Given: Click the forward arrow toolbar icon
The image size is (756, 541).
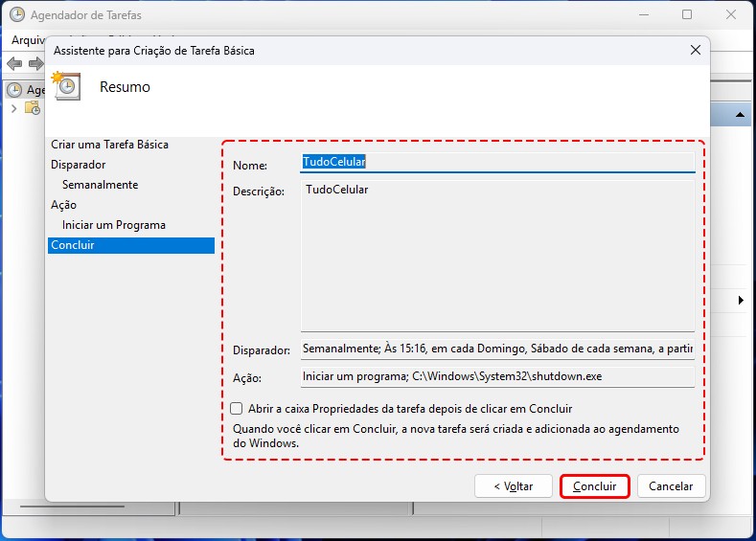Looking at the screenshot, I should coord(35,64).
